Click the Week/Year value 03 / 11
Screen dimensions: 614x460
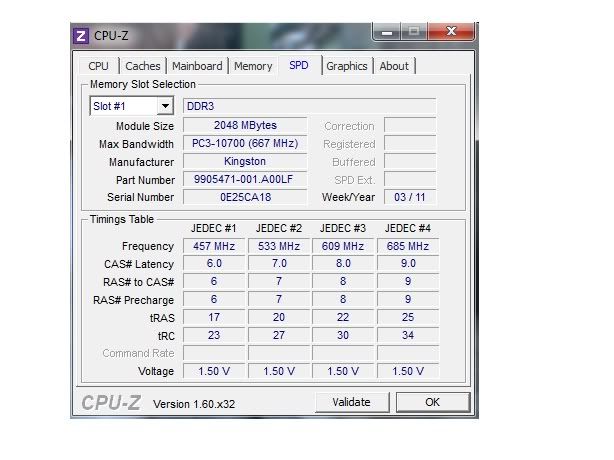point(410,197)
